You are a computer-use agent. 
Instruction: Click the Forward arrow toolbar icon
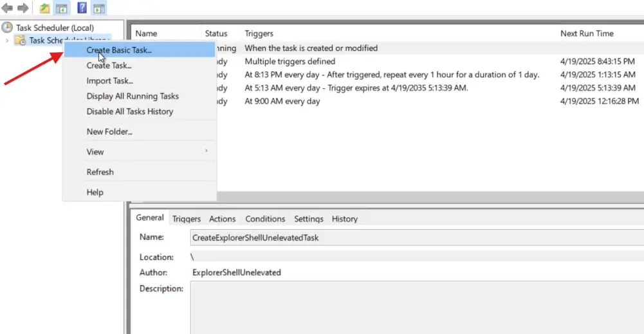click(x=23, y=8)
